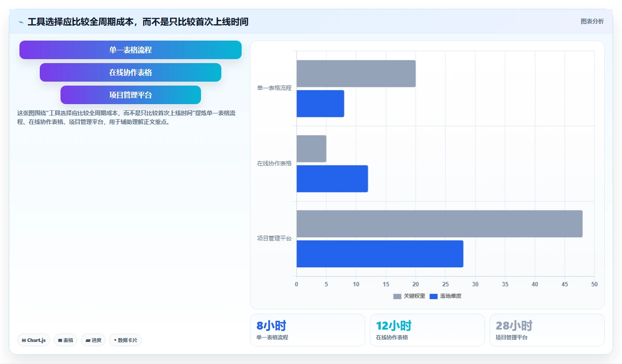Click the x-axis tick value 25
The image size is (622, 364).
point(445,284)
